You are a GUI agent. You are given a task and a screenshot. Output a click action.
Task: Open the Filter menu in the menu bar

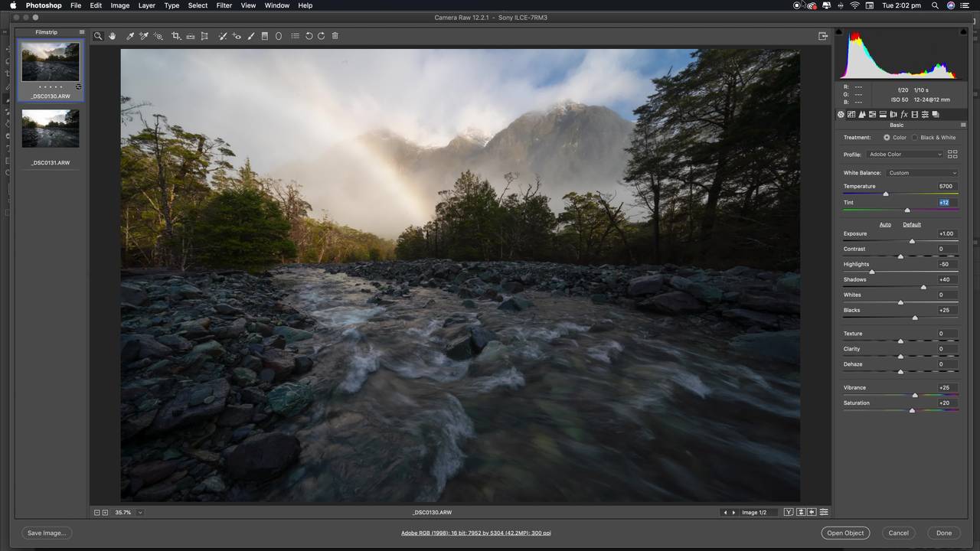(224, 5)
